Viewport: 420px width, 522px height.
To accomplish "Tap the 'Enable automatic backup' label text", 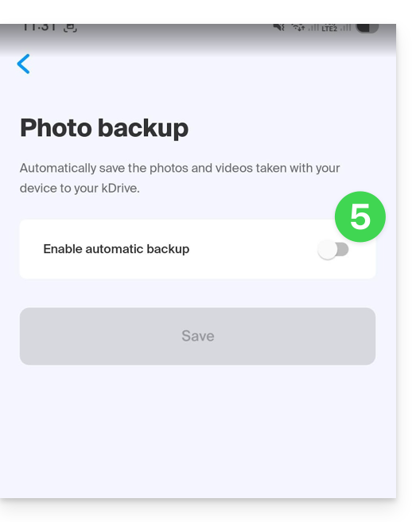I will [116, 249].
